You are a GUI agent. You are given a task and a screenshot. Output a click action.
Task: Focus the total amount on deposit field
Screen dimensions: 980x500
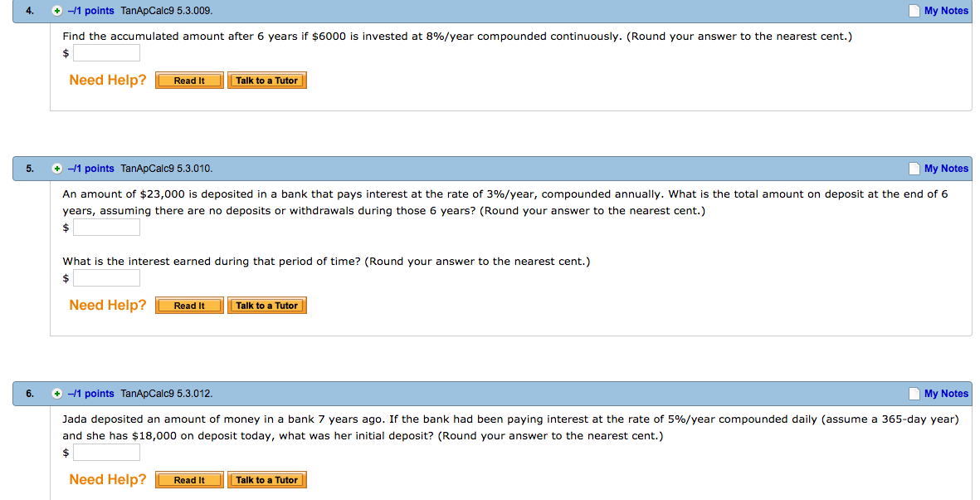[x=106, y=227]
